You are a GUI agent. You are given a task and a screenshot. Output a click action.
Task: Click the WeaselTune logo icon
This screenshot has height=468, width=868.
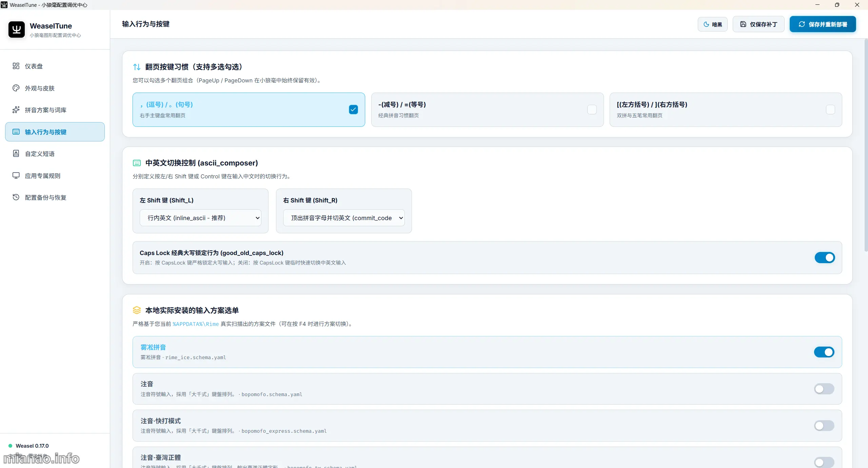click(16, 30)
